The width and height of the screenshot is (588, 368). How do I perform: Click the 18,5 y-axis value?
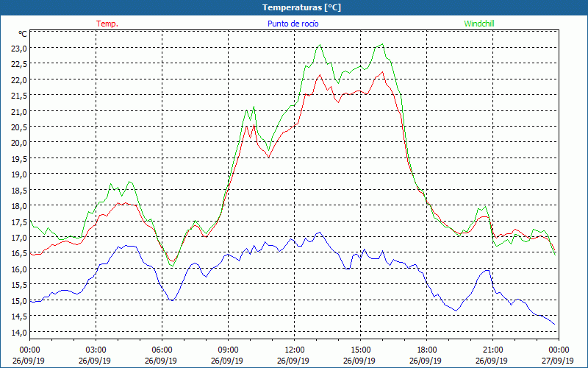(x=19, y=191)
